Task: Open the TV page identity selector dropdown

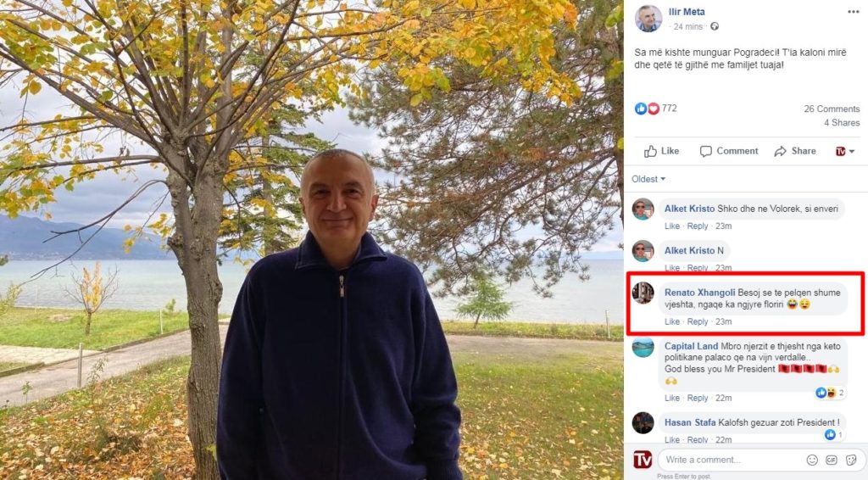Action: click(845, 151)
